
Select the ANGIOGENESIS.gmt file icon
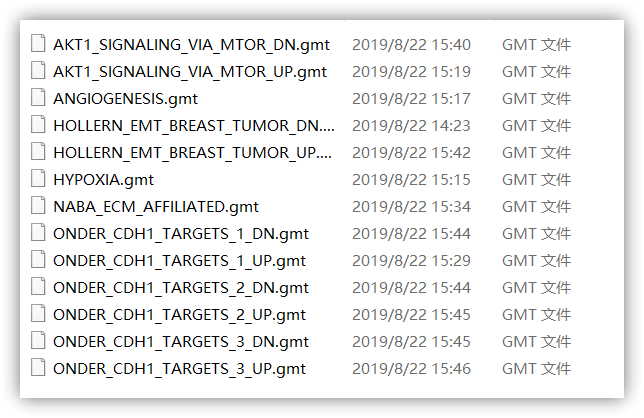tap(38, 98)
